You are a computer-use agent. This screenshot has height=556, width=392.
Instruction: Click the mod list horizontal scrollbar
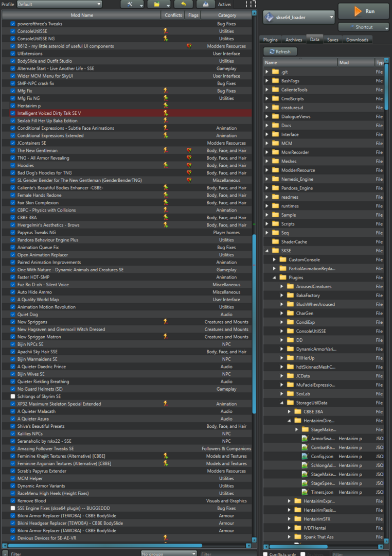[105, 545]
